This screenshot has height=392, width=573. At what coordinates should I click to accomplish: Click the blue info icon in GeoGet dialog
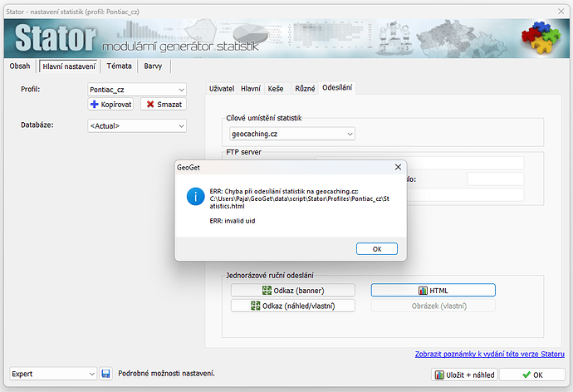coord(195,197)
